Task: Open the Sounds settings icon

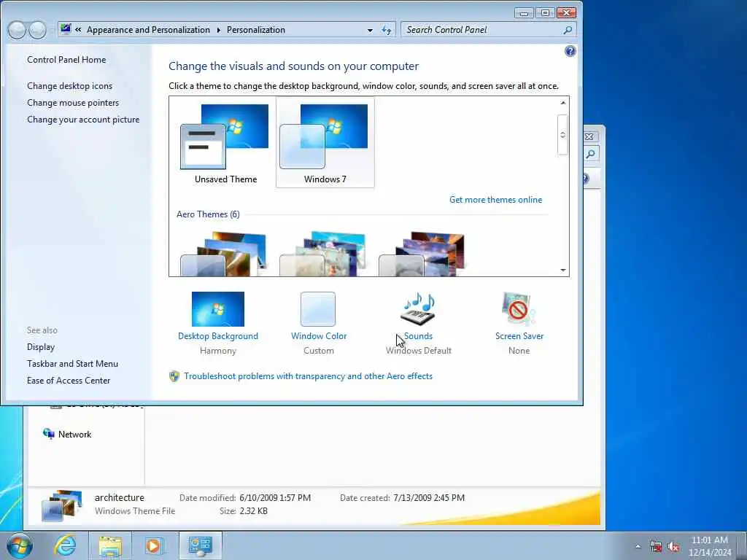Action: tap(418, 309)
